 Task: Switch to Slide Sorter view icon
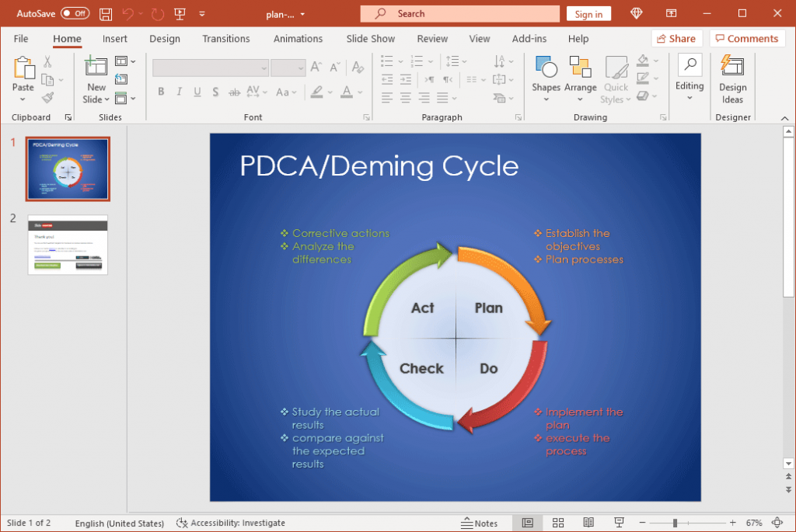pos(558,522)
